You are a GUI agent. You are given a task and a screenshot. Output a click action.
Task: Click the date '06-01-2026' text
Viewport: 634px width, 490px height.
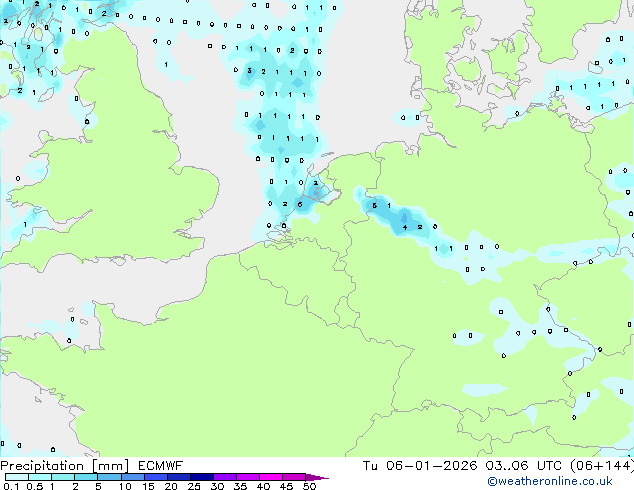tap(431, 466)
